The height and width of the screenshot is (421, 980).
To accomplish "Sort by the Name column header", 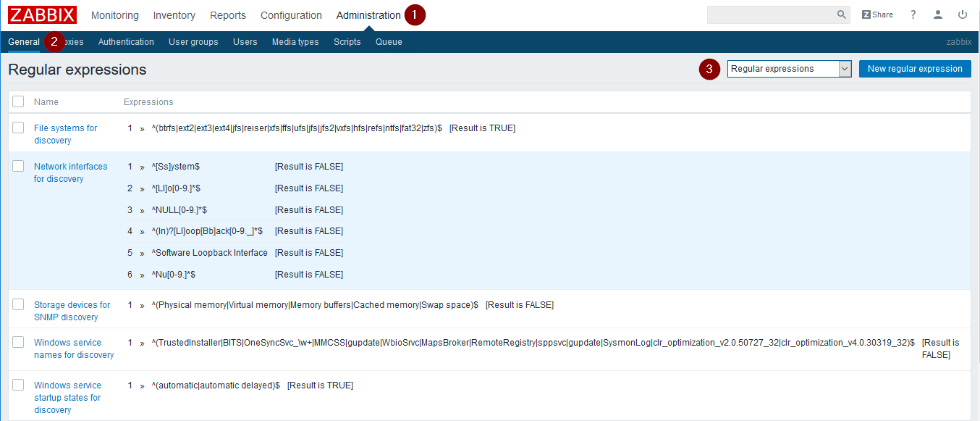I will [46, 102].
